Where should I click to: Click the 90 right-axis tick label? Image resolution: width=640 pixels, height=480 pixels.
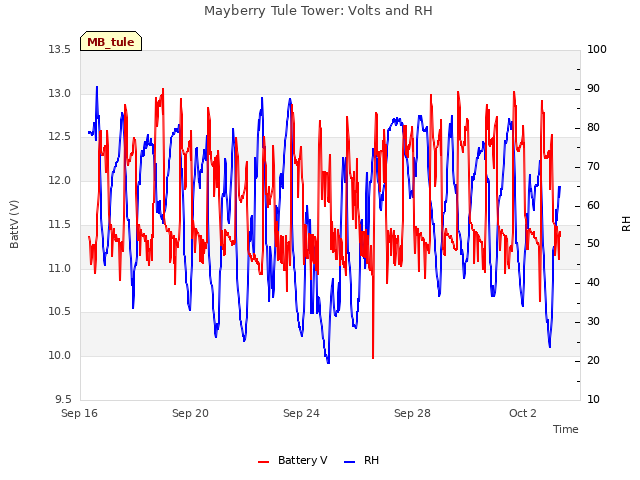[593, 89]
